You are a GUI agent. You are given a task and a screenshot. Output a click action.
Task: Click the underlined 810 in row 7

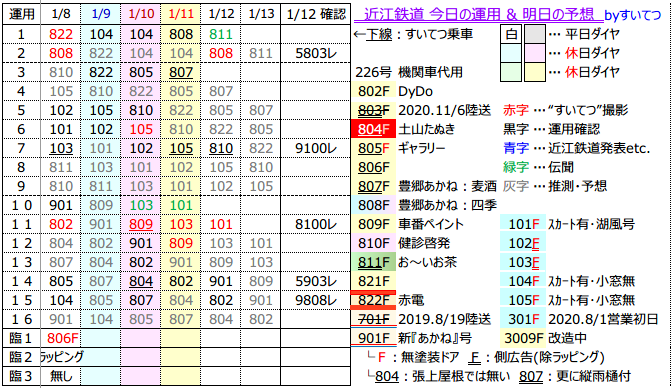[x=221, y=148]
